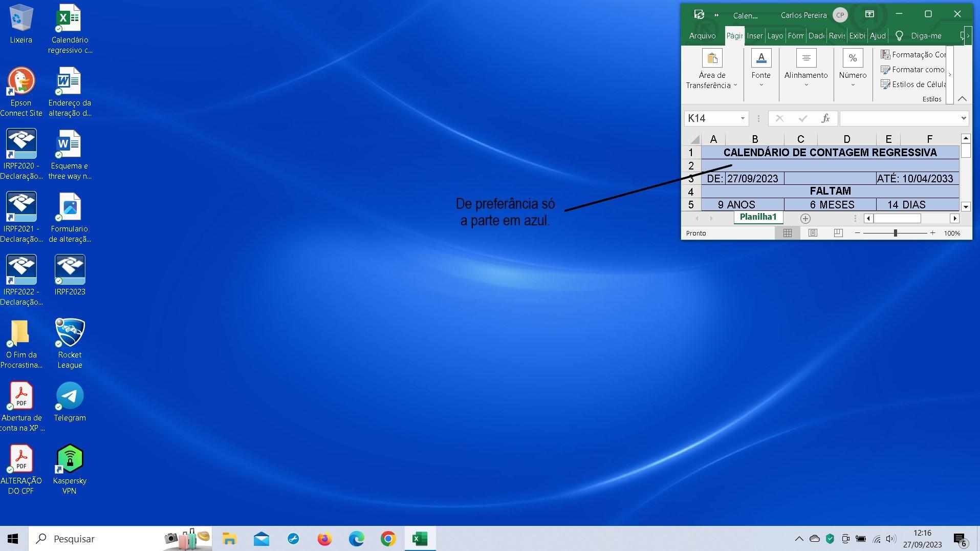Add a new sheet with the plus icon

click(805, 219)
